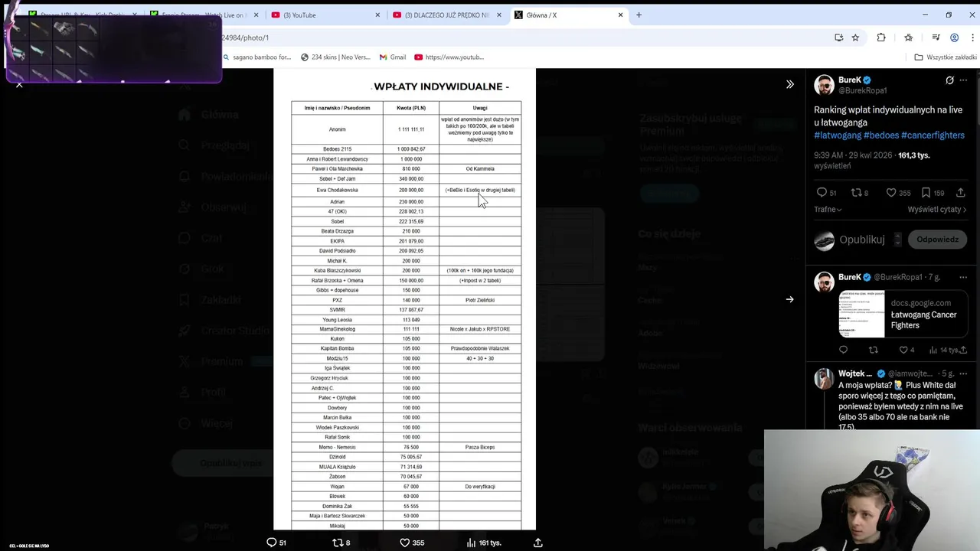Click the Grok icon on BureK's tweet
The width and height of the screenshot is (980, 551).
(x=949, y=80)
